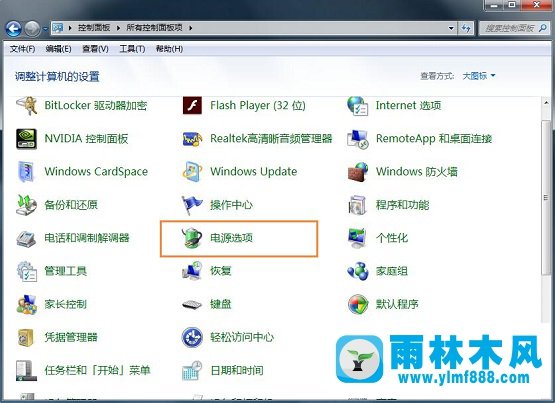Open 管理工具 icon
Screen dimensions: 555x403
tap(27, 271)
